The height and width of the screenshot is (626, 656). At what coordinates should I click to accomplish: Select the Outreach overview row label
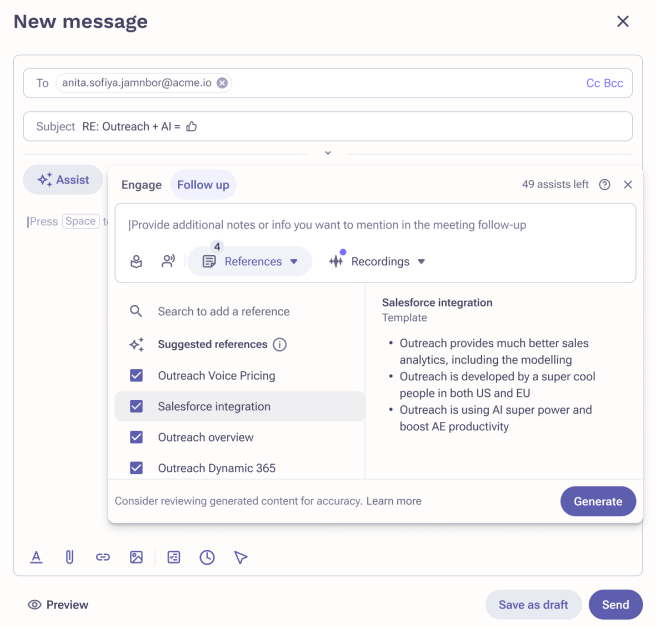(205, 437)
